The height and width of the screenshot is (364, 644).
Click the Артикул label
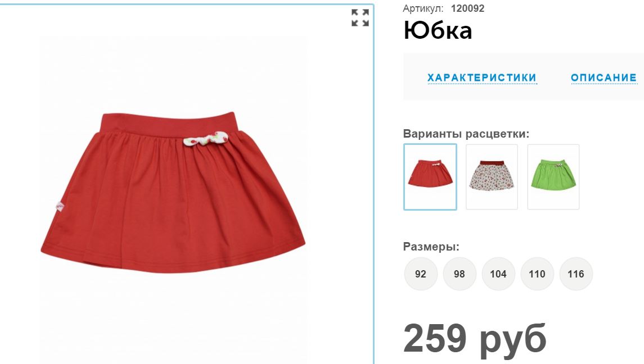[x=423, y=8]
